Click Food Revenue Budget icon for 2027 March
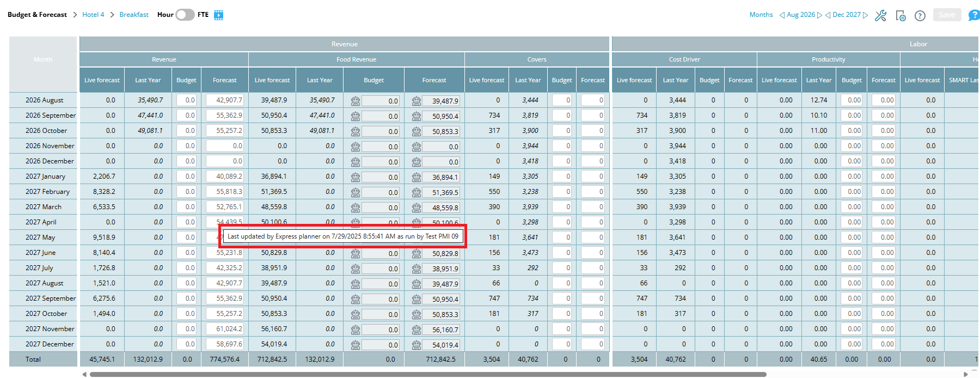 (x=356, y=208)
